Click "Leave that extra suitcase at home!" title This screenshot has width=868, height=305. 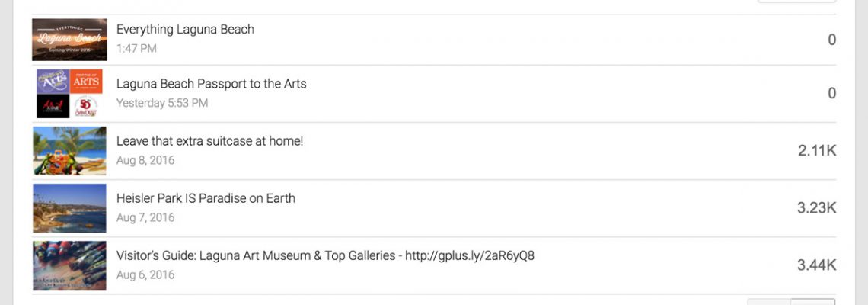coord(209,141)
